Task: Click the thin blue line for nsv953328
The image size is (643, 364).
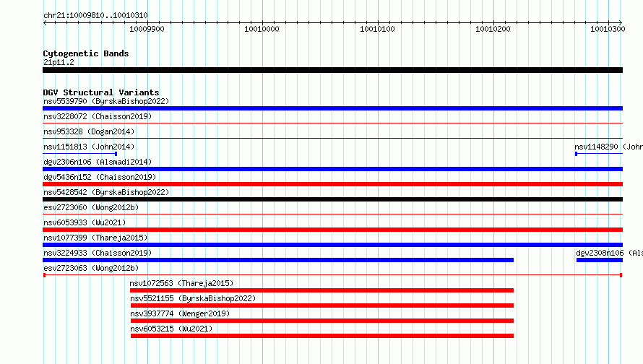Action: [x=332, y=138]
